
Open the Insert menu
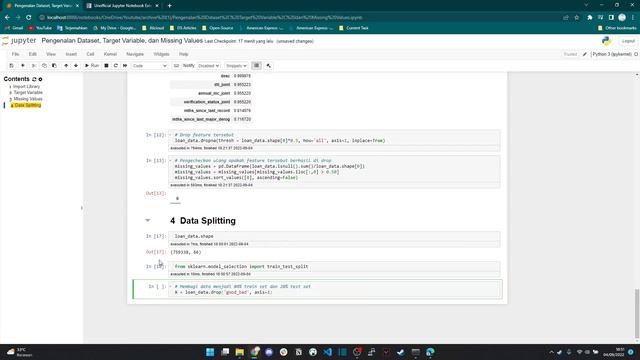pyautogui.click(x=71, y=54)
